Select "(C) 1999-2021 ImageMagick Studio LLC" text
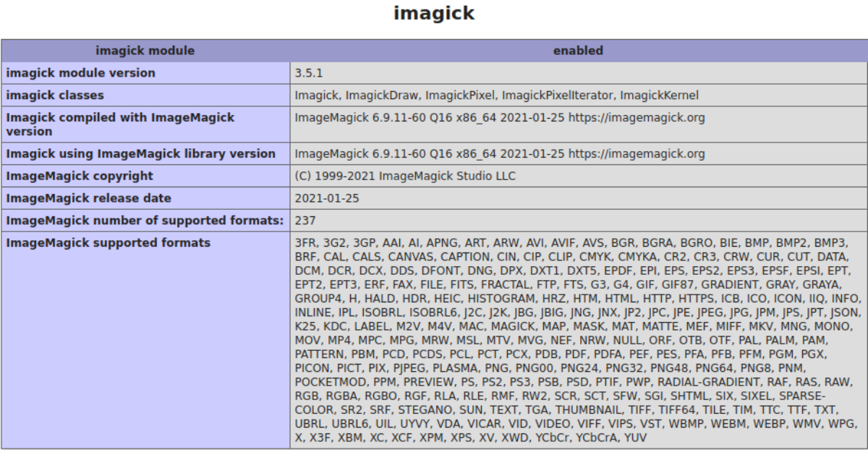 pos(405,176)
